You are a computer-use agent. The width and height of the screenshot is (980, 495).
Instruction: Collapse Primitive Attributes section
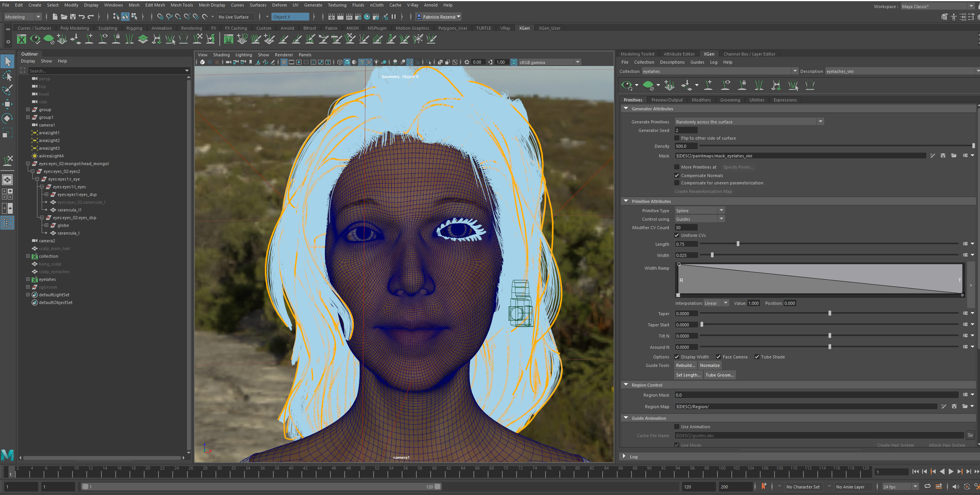626,201
